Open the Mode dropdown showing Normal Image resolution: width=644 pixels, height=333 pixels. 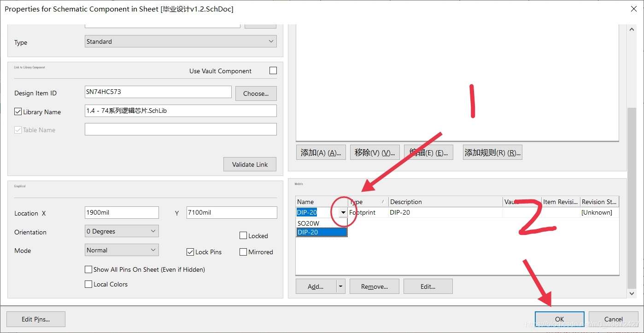point(122,250)
